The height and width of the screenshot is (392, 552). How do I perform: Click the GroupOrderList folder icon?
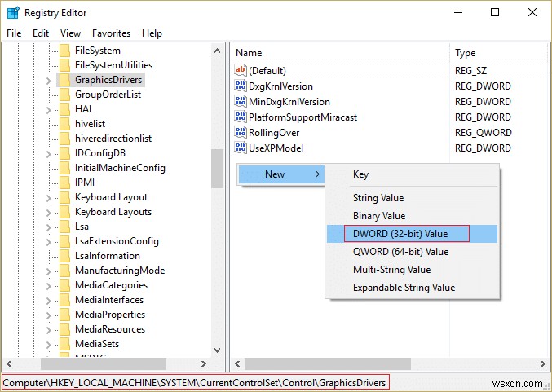[64, 95]
